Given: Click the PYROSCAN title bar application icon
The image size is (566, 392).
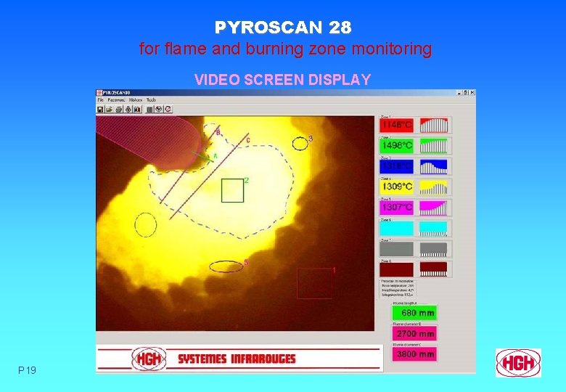Looking at the screenshot, I should coord(99,93).
